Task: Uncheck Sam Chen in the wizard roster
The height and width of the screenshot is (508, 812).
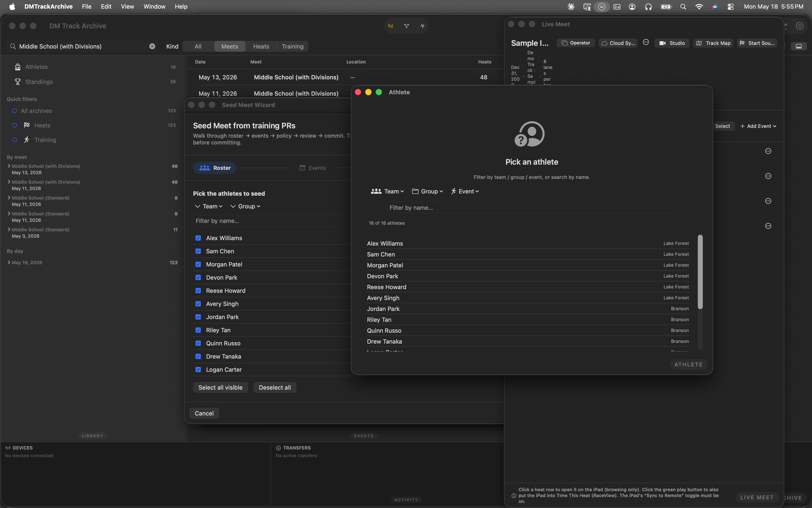Action: (x=198, y=251)
